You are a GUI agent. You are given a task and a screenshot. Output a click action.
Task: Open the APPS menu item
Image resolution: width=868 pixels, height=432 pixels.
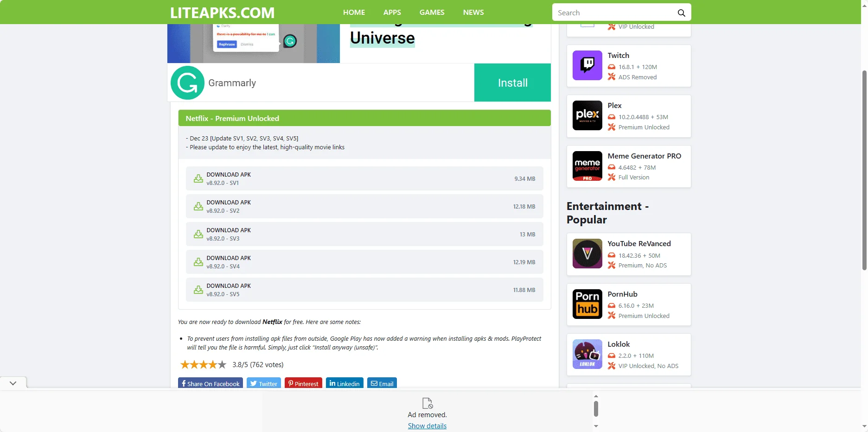(x=392, y=13)
